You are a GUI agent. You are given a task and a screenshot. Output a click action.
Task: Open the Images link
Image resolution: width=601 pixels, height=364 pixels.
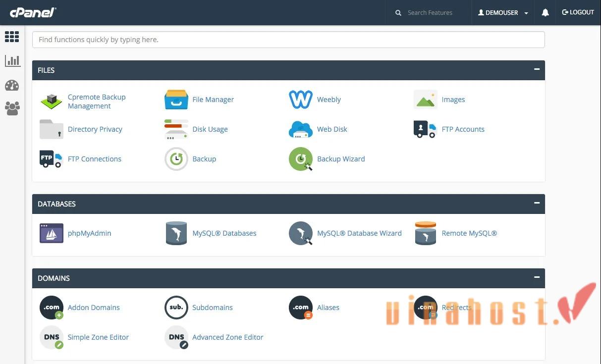click(x=453, y=100)
